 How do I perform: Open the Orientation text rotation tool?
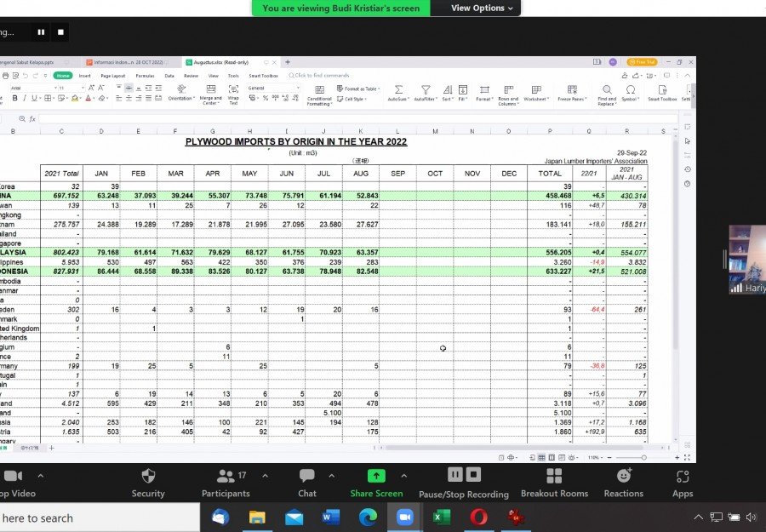pyautogui.click(x=180, y=92)
